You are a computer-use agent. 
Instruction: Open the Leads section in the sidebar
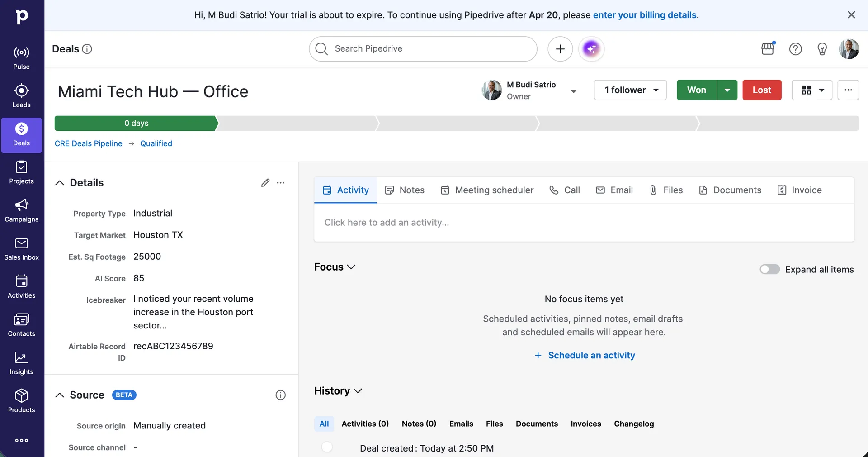click(x=21, y=95)
